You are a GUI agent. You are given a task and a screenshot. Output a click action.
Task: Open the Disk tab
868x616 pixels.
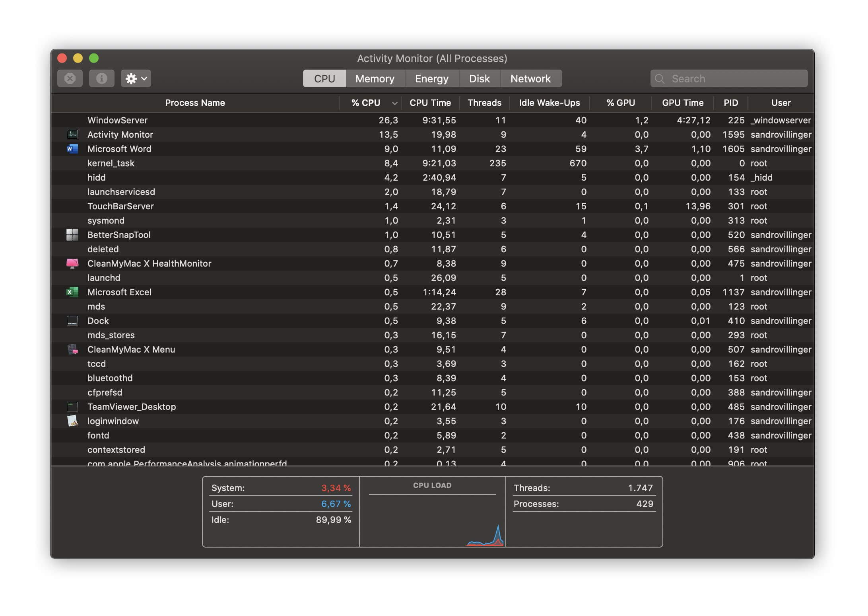(x=480, y=78)
